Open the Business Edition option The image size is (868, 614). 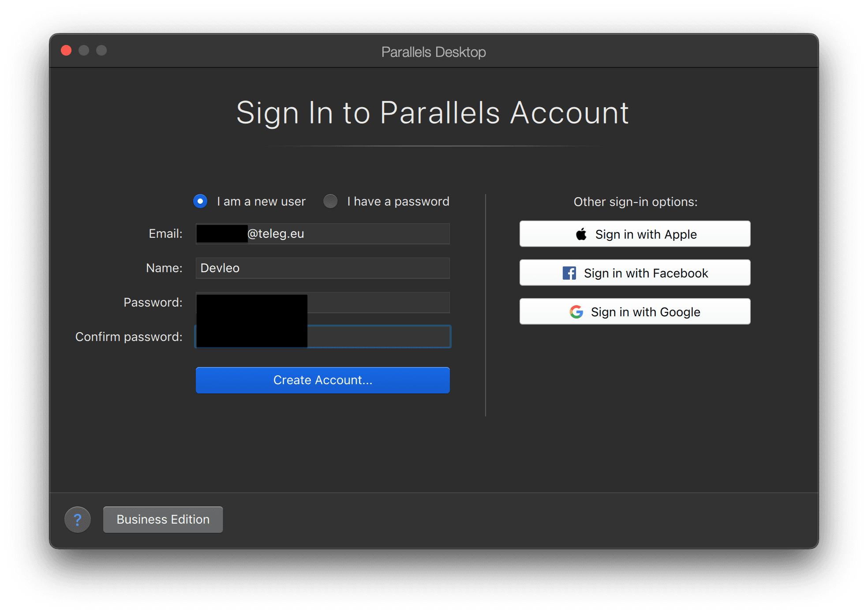pos(163,520)
